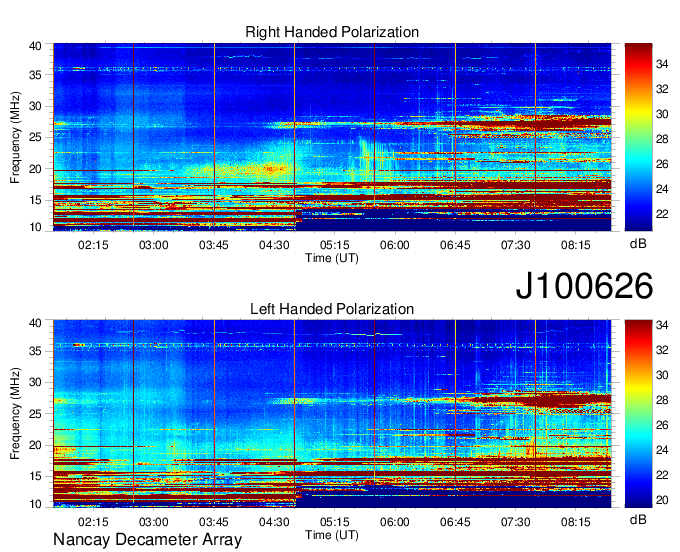680x552 pixels.
Task: Click the "Frequency (MHz)" axis label of the right-handed plot
Action: pos(15,137)
